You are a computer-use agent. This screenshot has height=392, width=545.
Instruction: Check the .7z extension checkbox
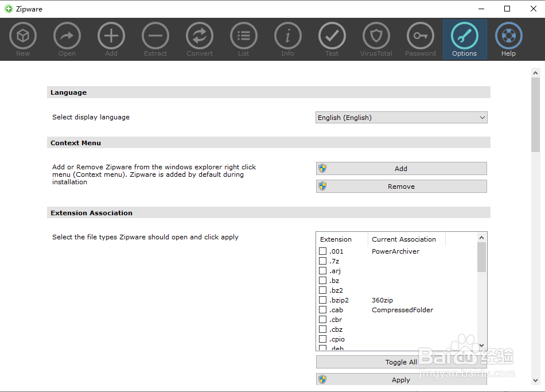pyautogui.click(x=323, y=261)
